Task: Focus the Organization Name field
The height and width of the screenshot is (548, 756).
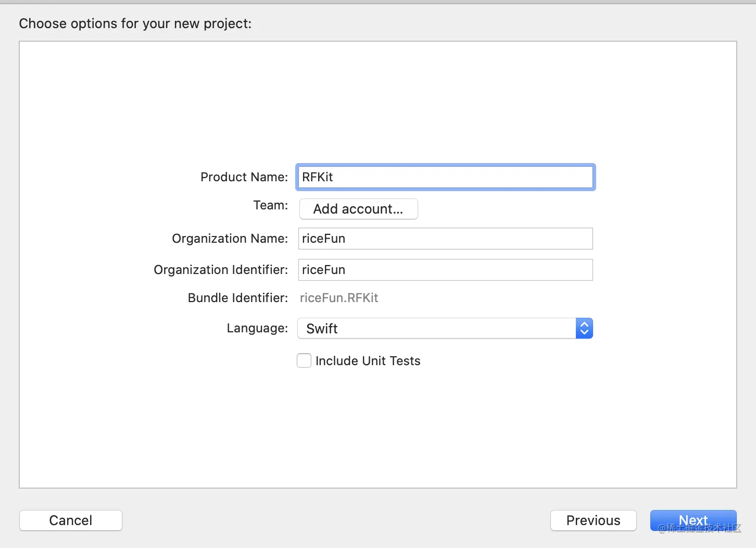Action: coord(445,239)
